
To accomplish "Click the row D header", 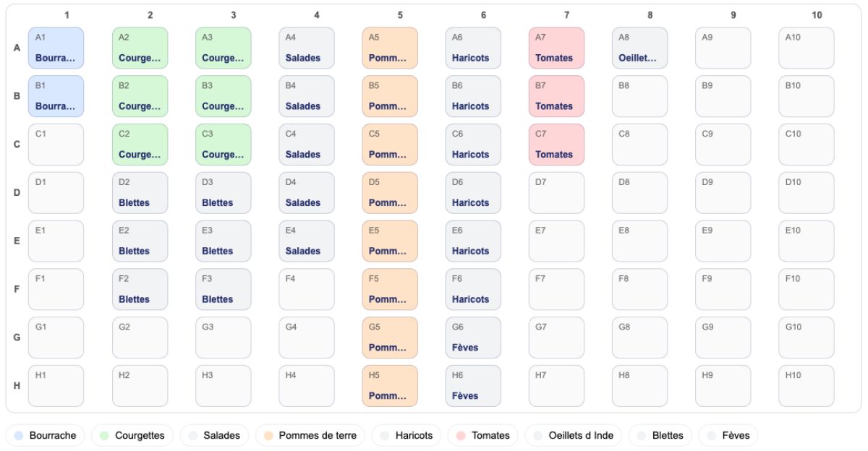I will coord(17,193).
